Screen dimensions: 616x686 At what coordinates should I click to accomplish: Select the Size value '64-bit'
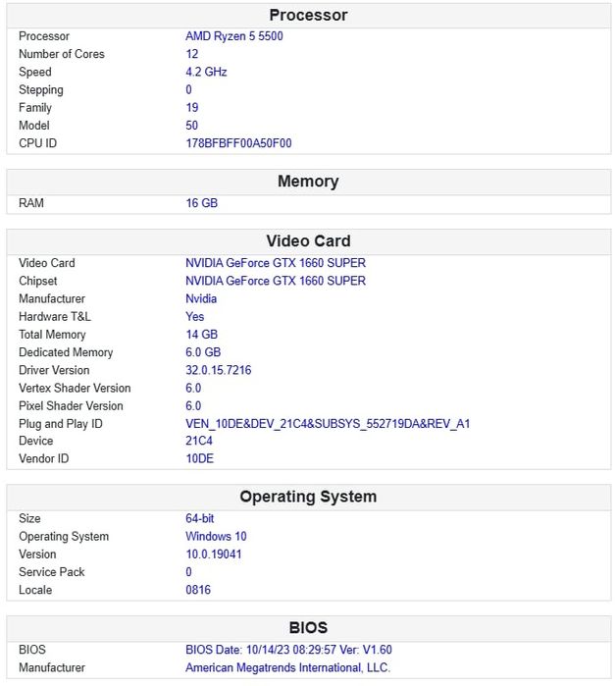[x=199, y=518]
